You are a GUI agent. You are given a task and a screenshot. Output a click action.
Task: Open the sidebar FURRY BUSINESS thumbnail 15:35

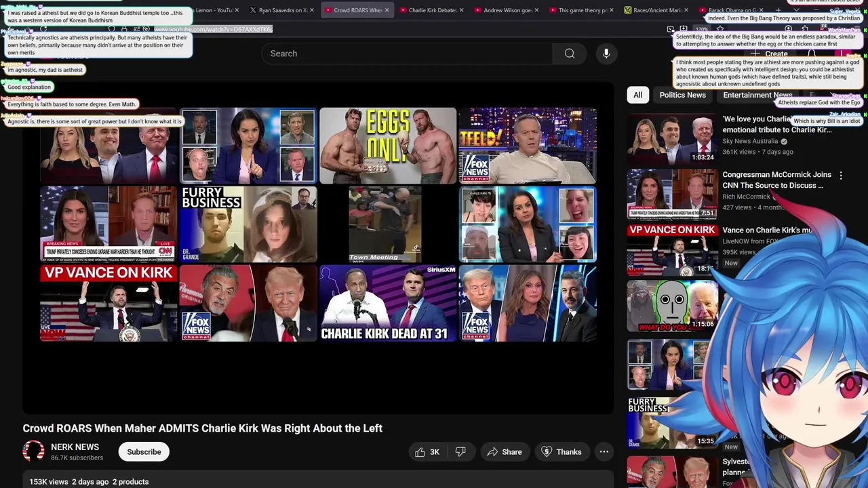pos(672,422)
